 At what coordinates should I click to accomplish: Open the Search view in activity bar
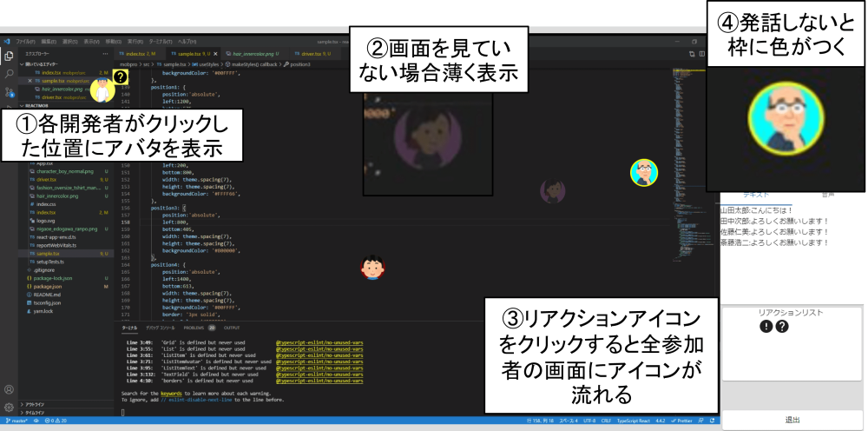click(9, 73)
